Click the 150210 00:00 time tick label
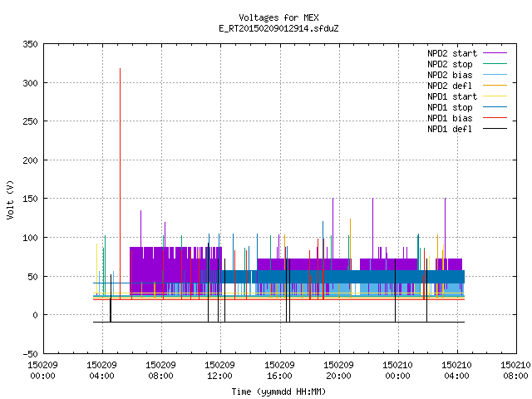 pyautogui.click(x=397, y=371)
